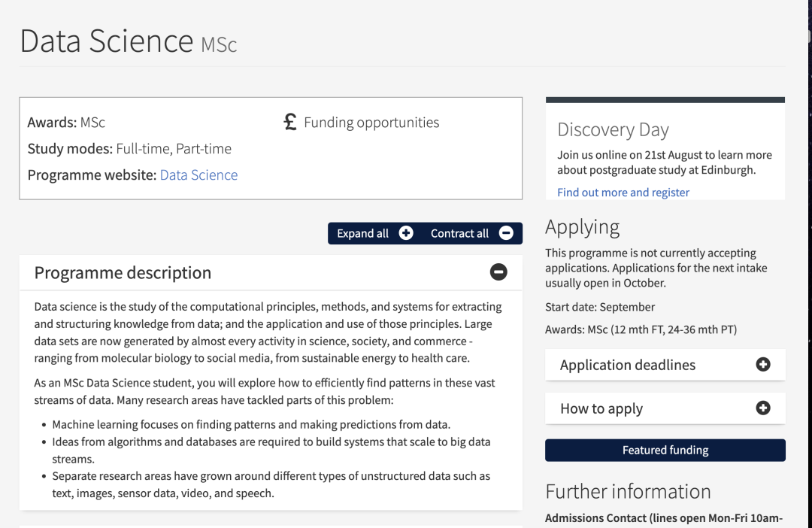Screen dimensions: 812x528
Task: Click the pound sterling funding icon
Action: [x=290, y=122]
